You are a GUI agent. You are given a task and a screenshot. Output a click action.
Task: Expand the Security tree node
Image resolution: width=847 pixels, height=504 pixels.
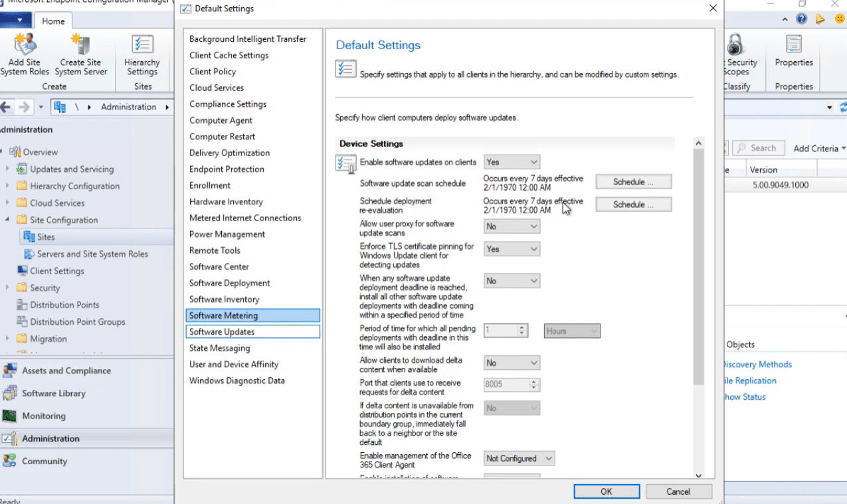[x=8, y=288]
